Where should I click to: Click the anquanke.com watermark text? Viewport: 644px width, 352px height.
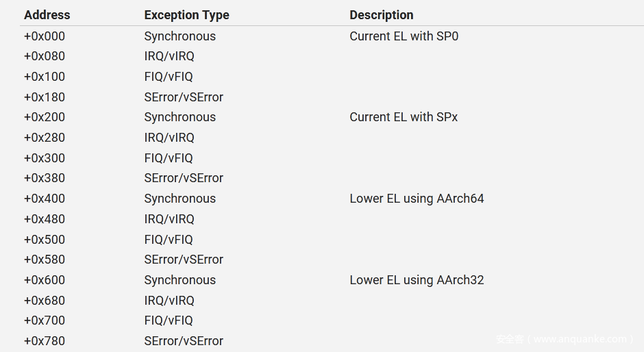pyautogui.click(x=563, y=339)
